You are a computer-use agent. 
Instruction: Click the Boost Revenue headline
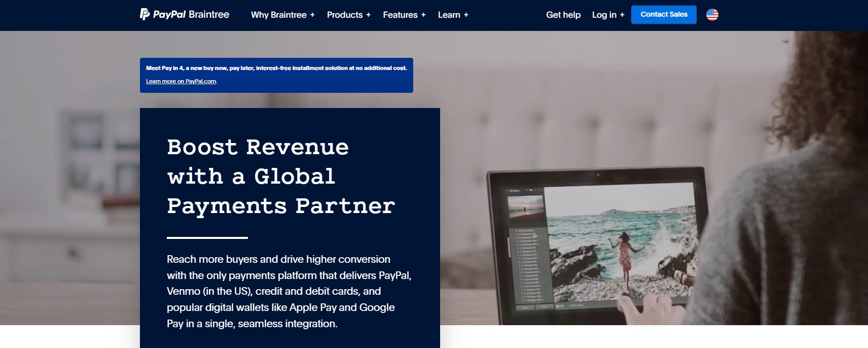pos(281,177)
